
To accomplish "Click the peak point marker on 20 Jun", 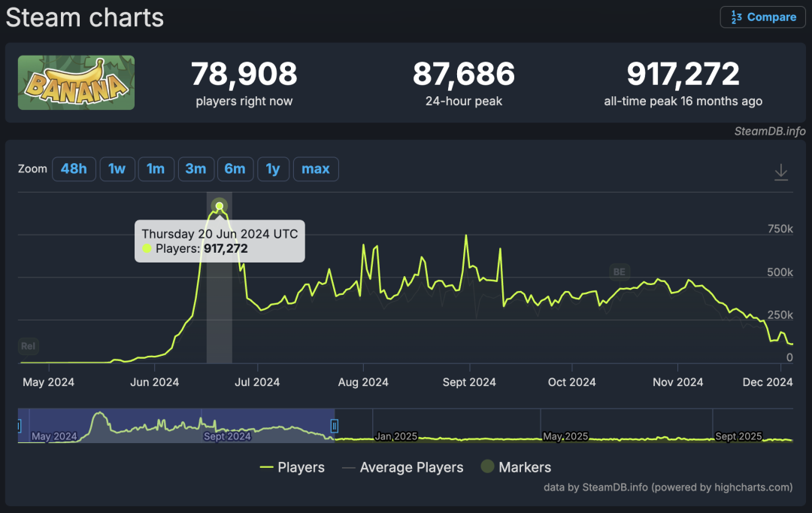I will tap(220, 206).
